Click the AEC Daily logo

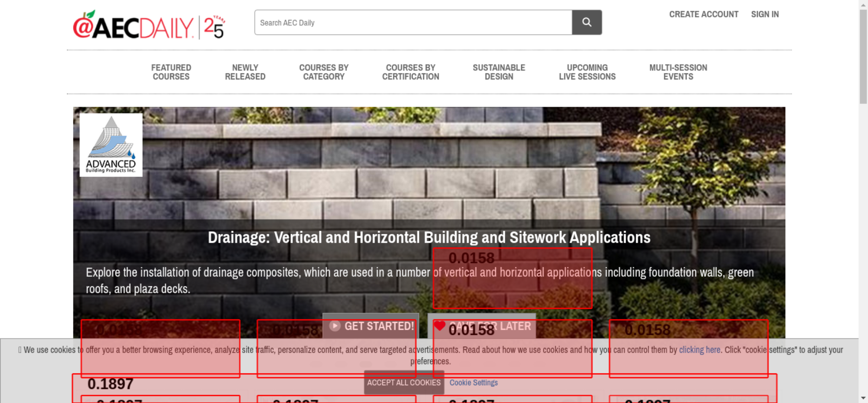coord(133,27)
